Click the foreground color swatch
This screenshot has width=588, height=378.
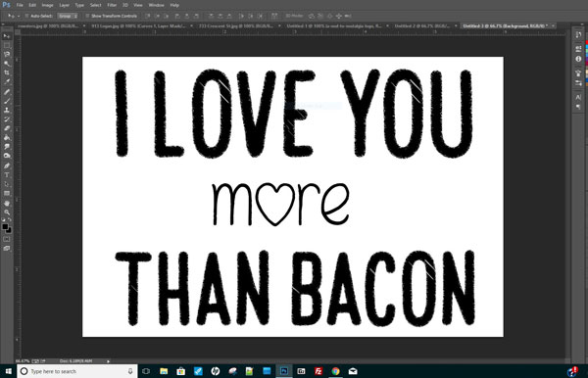point(5,226)
